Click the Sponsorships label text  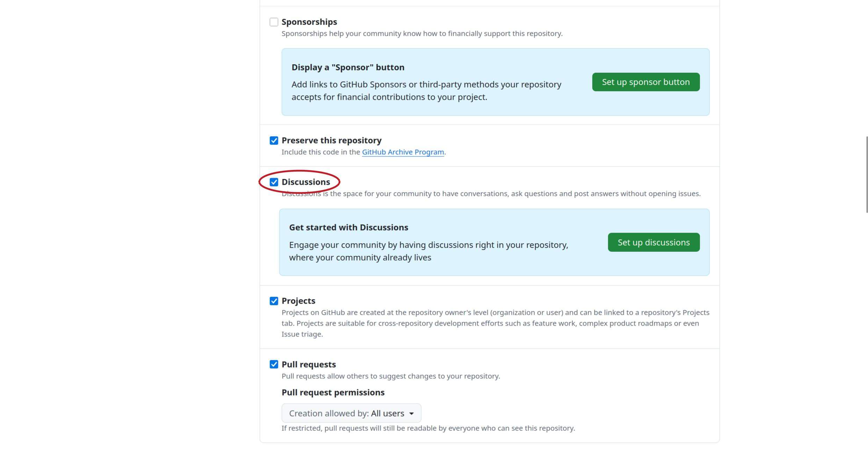click(x=309, y=22)
